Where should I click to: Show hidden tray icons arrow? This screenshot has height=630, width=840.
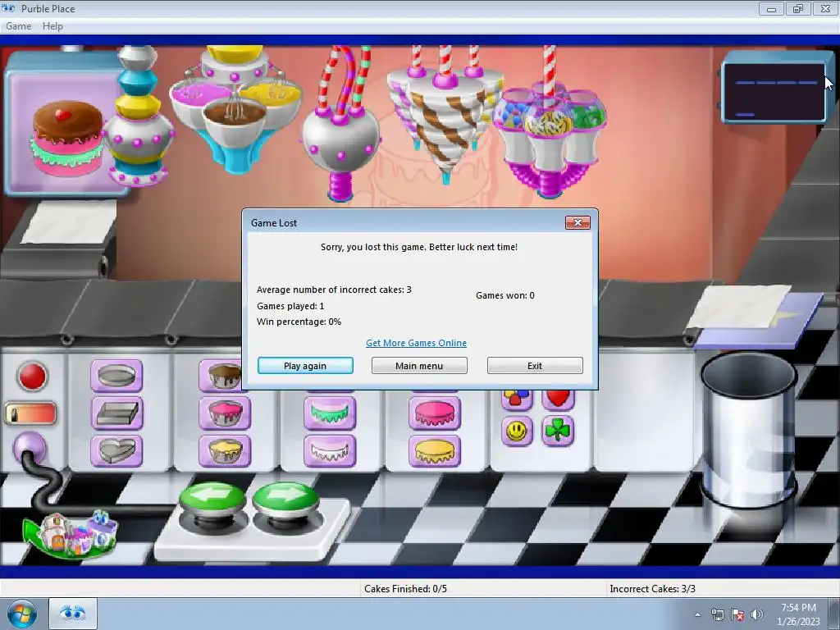(x=697, y=614)
